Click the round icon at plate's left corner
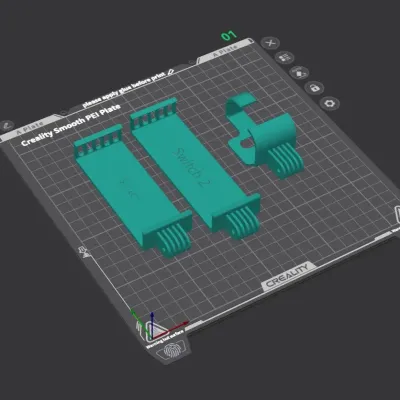This screenshot has width=400, height=400. click(x=7, y=126)
